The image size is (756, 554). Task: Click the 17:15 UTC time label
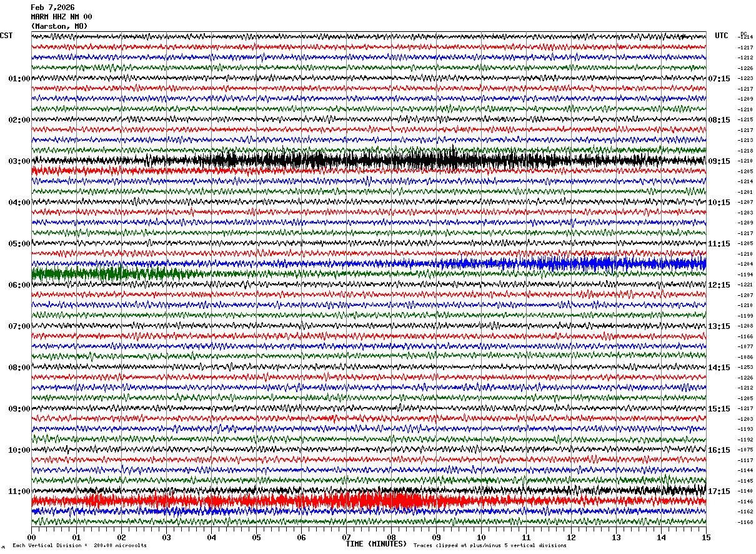(719, 491)
